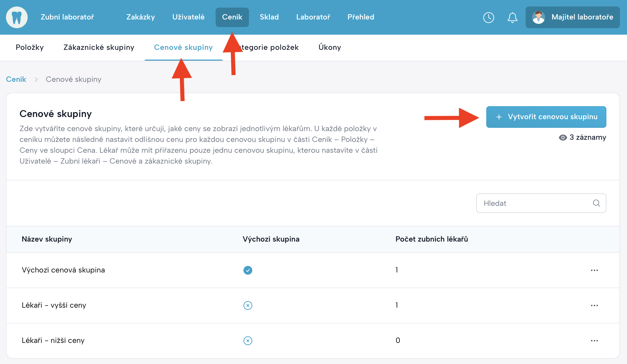The height and width of the screenshot is (364, 627).
Task: Follow the Ceník breadcrumb link
Action: tap(16, 79)
